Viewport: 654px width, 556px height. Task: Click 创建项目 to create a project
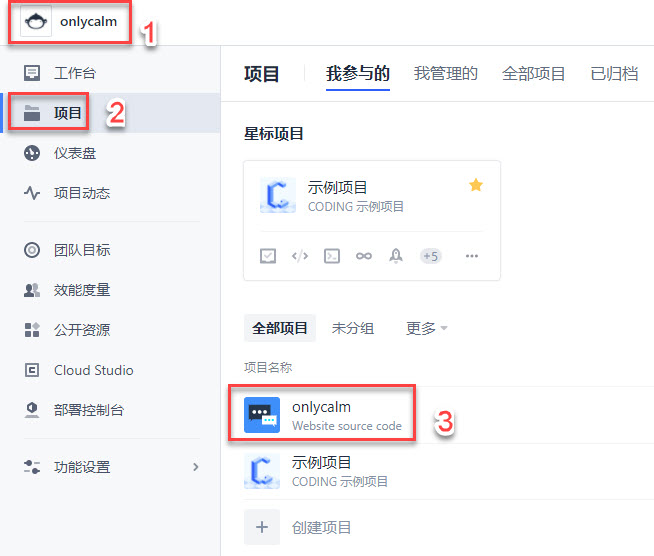pyautogui.click(x=321, y=527)
